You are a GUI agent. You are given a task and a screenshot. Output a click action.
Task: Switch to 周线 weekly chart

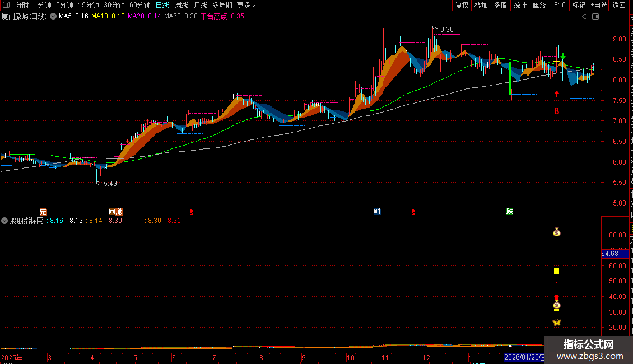pyautogui.click(x=181, y=5)
